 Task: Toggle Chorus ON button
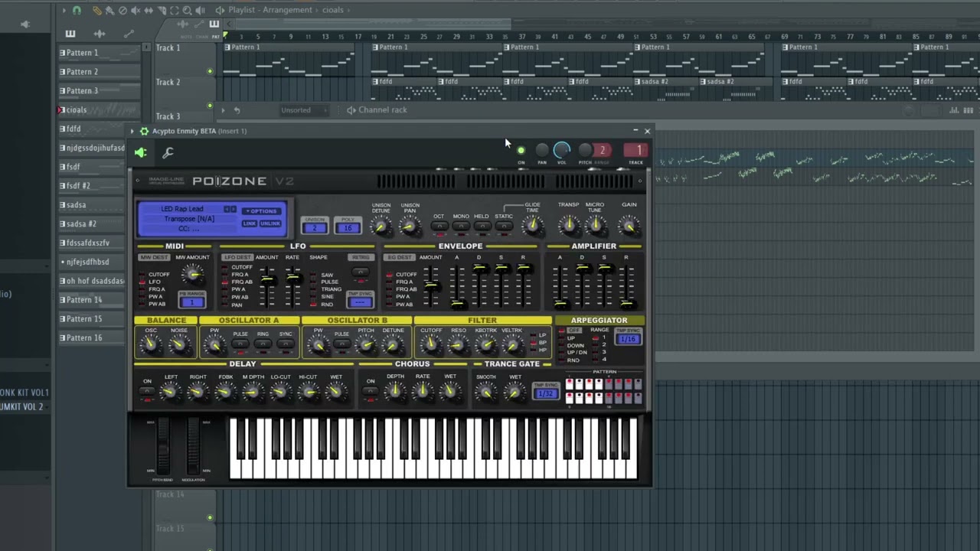tap(371, 391)
